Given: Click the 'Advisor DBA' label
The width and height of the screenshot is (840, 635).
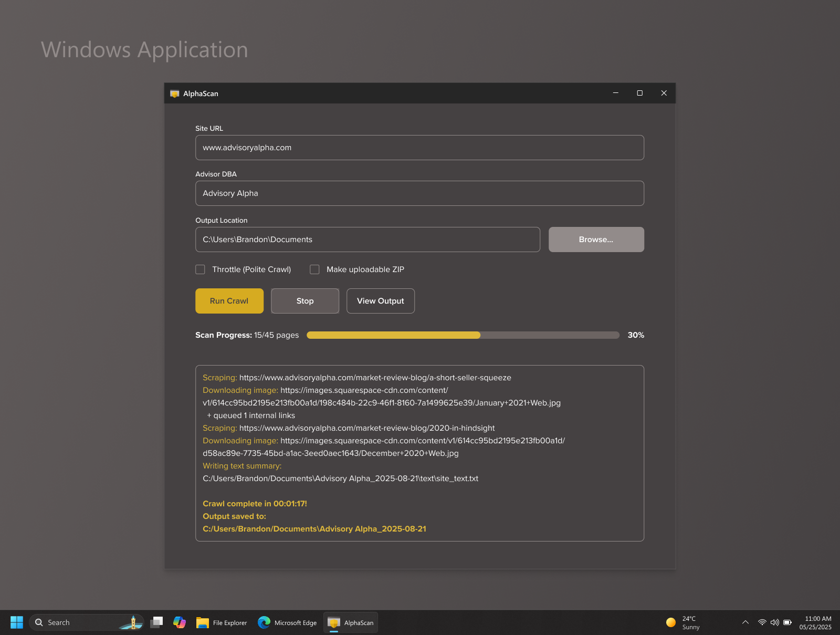Looking at the screenshot, I should [x=216, y=174].
